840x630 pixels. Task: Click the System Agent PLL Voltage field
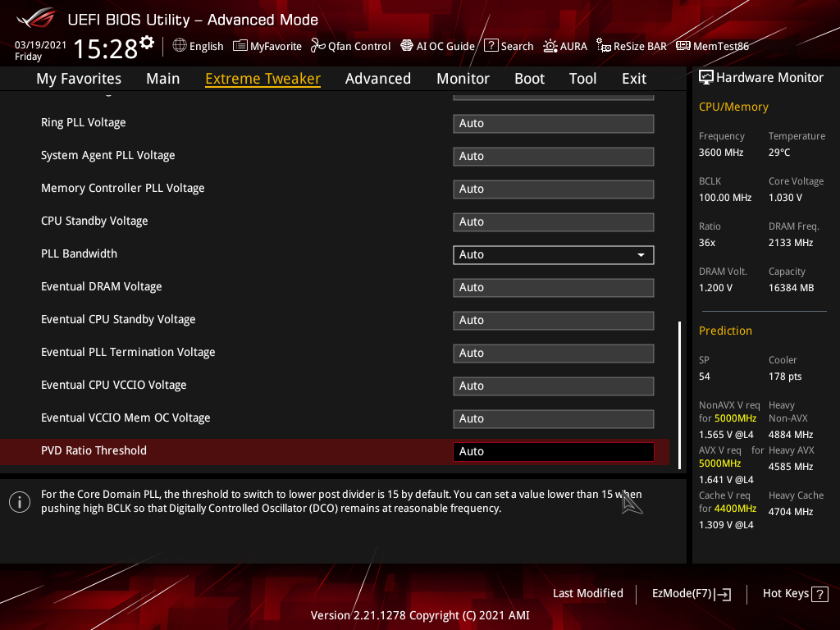554,157
